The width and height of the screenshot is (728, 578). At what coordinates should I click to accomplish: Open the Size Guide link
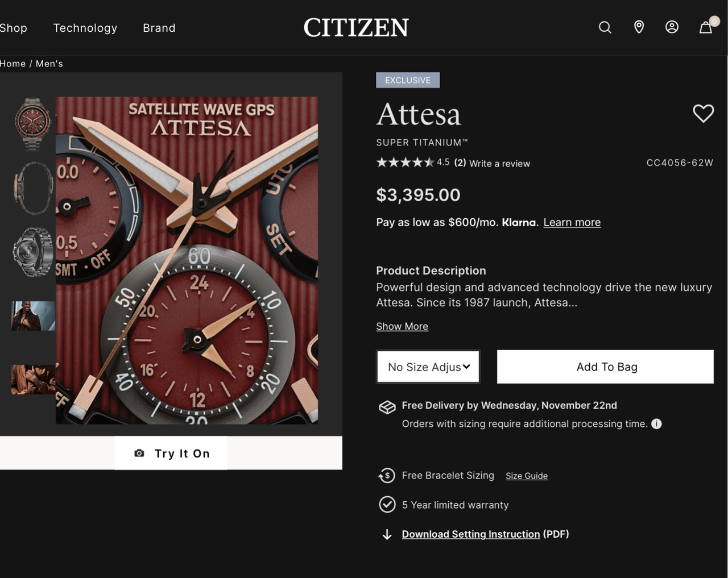pyautogui.click(x=527, y=476)
